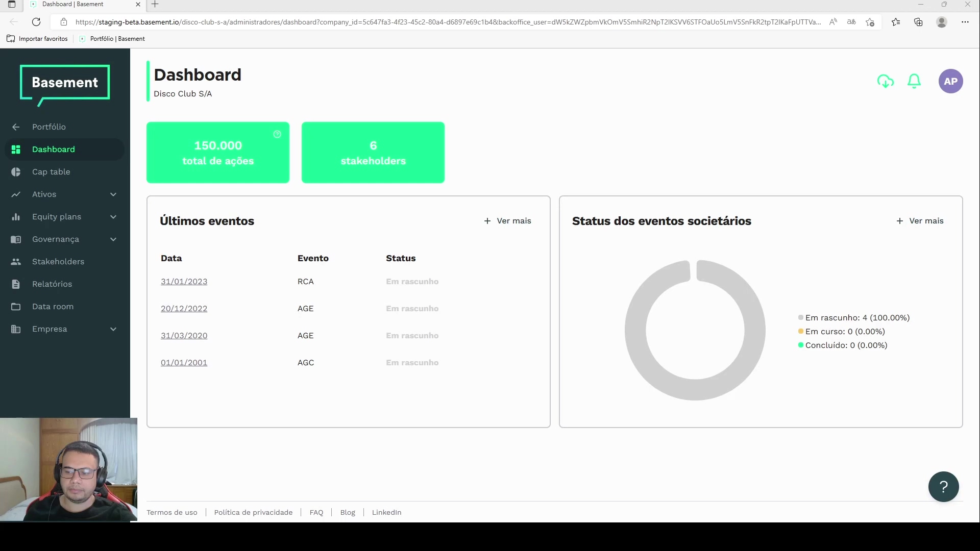The image size is (980, 551).
Task: Select the Cap table icon in sidebar
Action: 16,172
